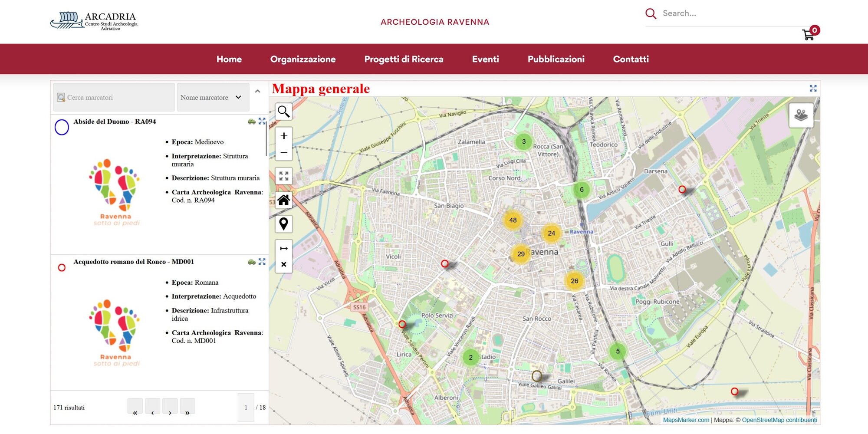Reset map to home view

point(283,200)
